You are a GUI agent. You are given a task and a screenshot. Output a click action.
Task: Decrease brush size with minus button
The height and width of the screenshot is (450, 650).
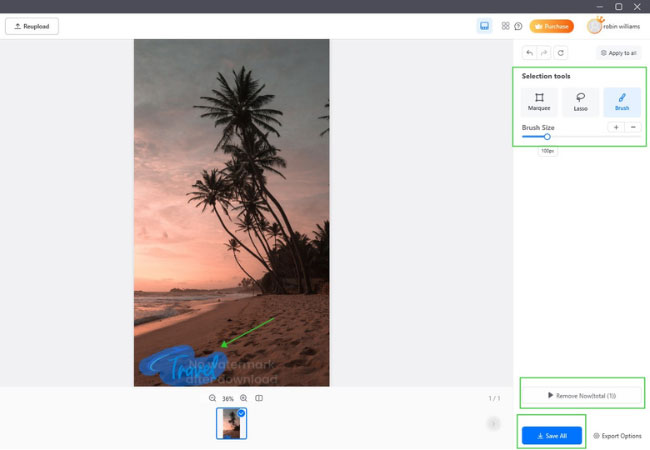[x=633, y=127]
